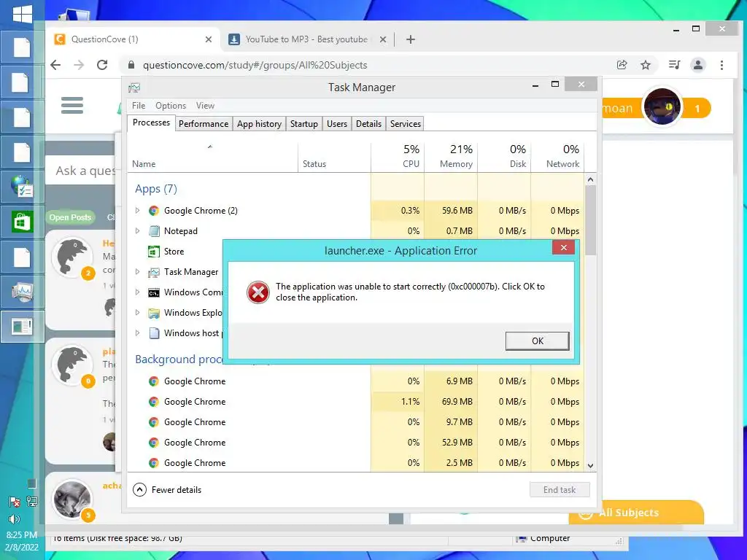Switch to the App history tab
747x560 pixels.
[259, 124]
